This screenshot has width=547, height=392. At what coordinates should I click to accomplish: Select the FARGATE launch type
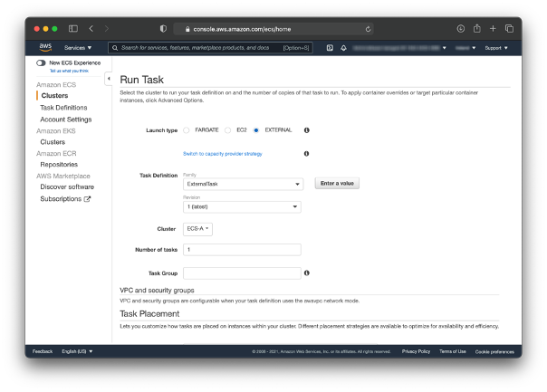(187, 130)
